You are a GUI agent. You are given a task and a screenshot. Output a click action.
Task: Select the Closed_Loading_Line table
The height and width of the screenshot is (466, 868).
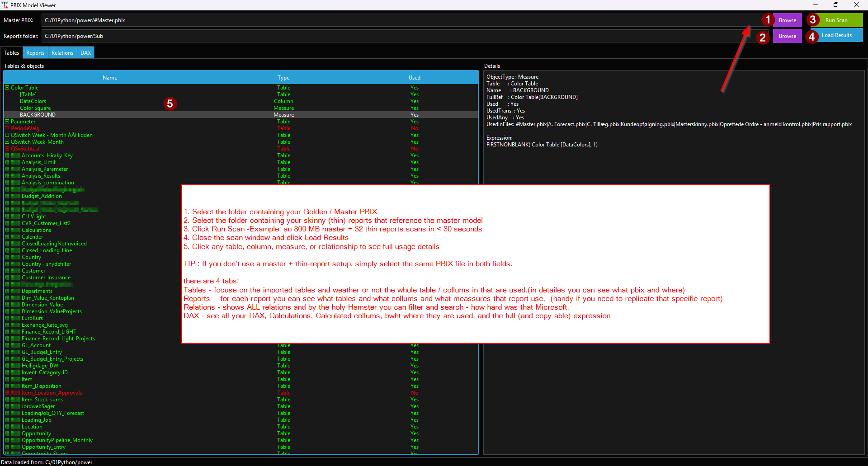click(x=47, y=250)
